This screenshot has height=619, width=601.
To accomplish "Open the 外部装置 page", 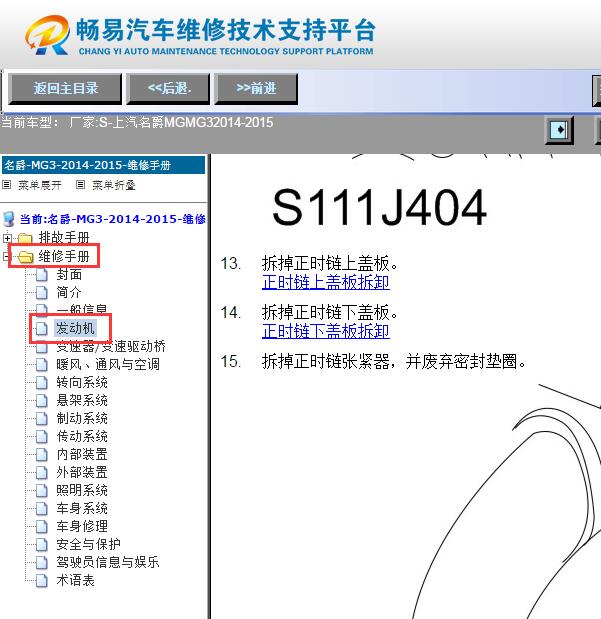I will pos(82,473).
